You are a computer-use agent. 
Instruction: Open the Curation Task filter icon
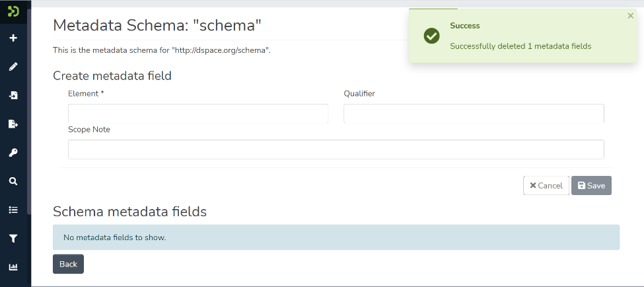[13, 239]
